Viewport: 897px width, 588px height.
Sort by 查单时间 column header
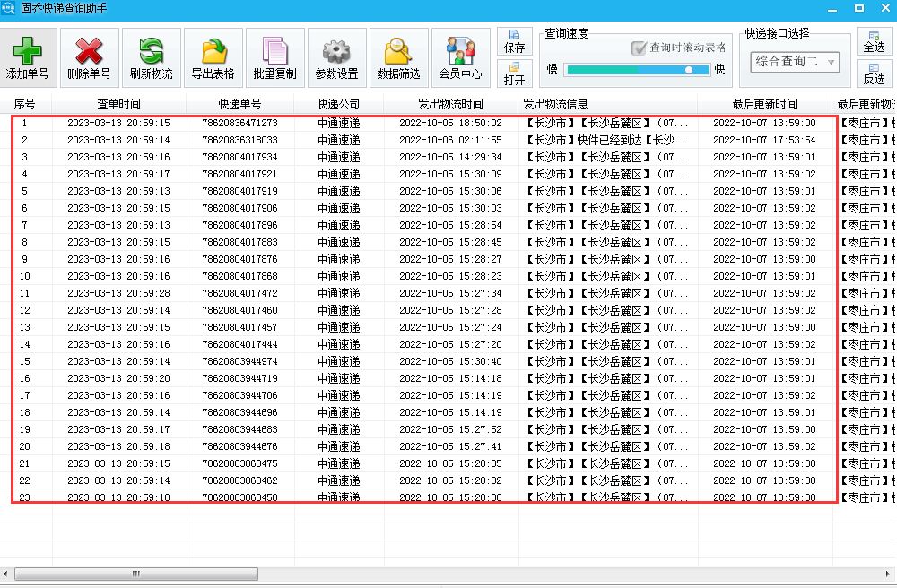[118, 104]
